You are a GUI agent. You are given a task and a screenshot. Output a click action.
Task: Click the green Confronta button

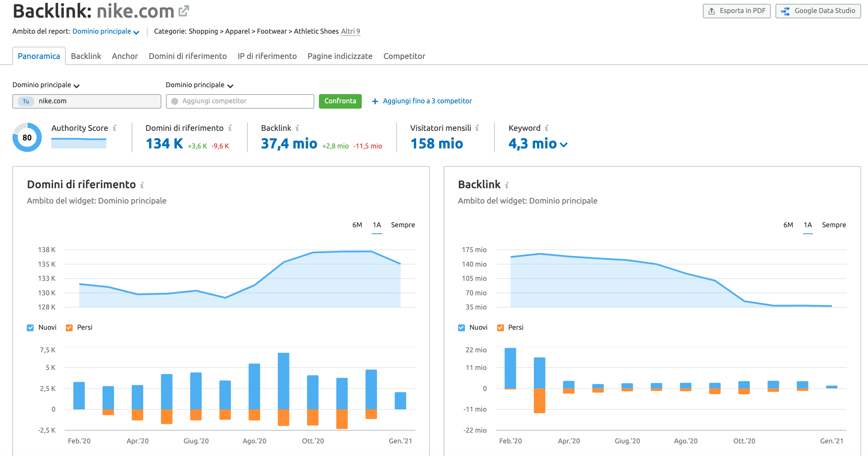pos(340,101)
